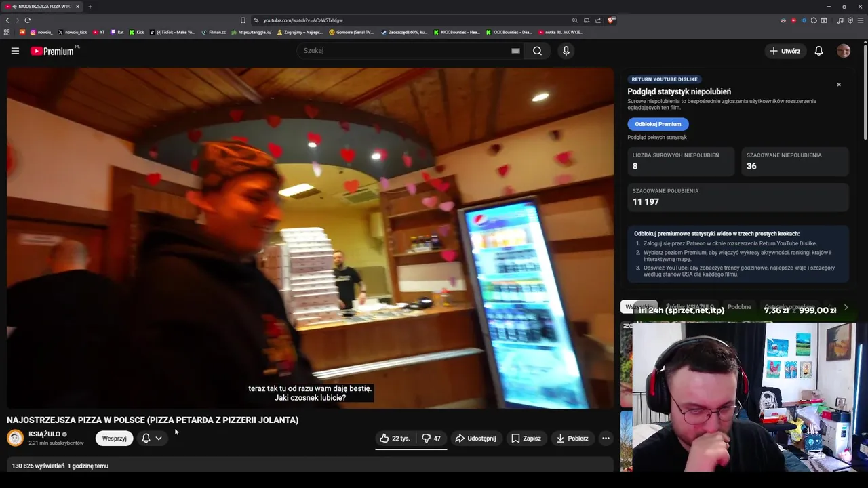
Task: Bookmark this page icon in address bar
Action: point(243,20)
